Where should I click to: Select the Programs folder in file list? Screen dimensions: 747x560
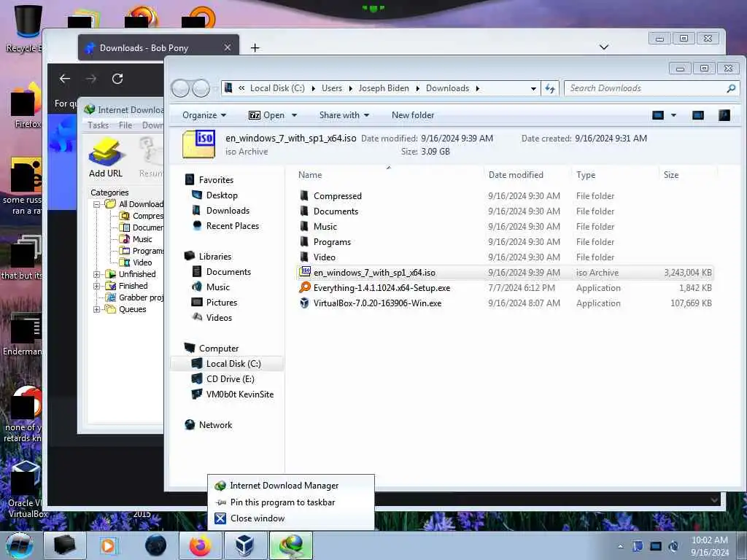[332, 241]
